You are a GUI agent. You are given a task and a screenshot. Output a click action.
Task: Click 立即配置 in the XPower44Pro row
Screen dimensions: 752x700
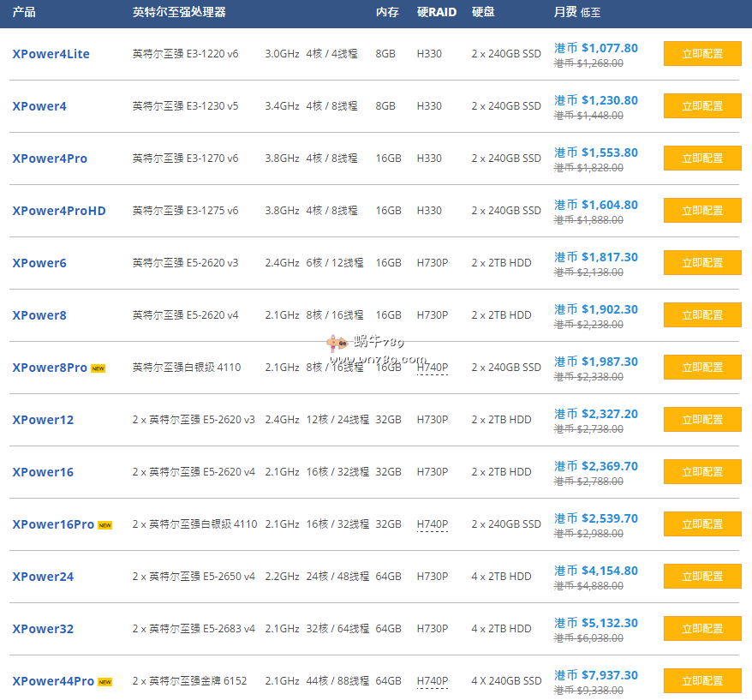point(702,681)
